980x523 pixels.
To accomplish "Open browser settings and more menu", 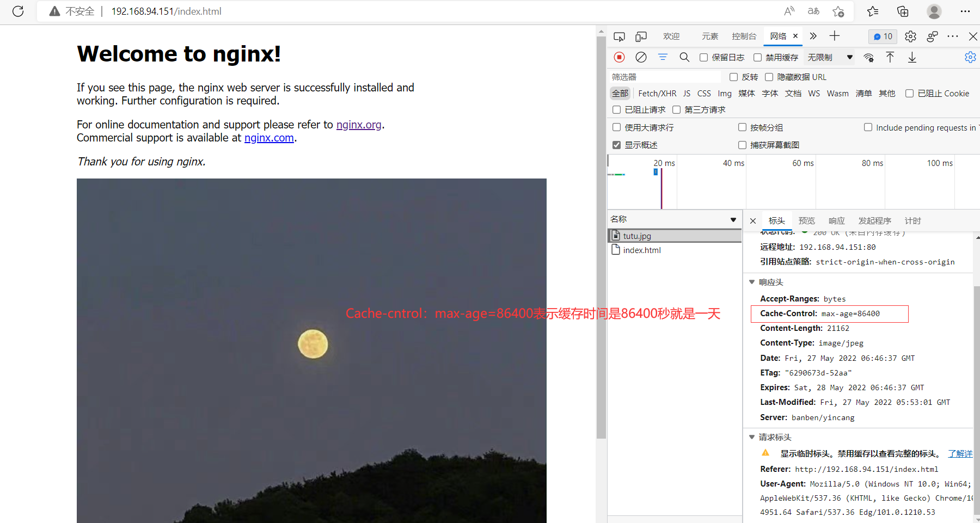I will (965, 11).
